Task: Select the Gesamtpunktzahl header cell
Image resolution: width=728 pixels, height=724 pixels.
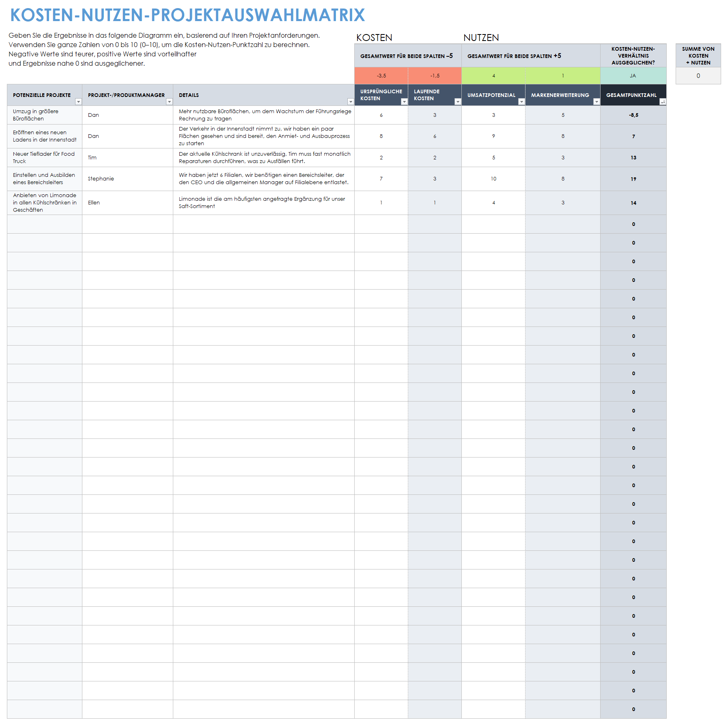Action: point(633,95)
